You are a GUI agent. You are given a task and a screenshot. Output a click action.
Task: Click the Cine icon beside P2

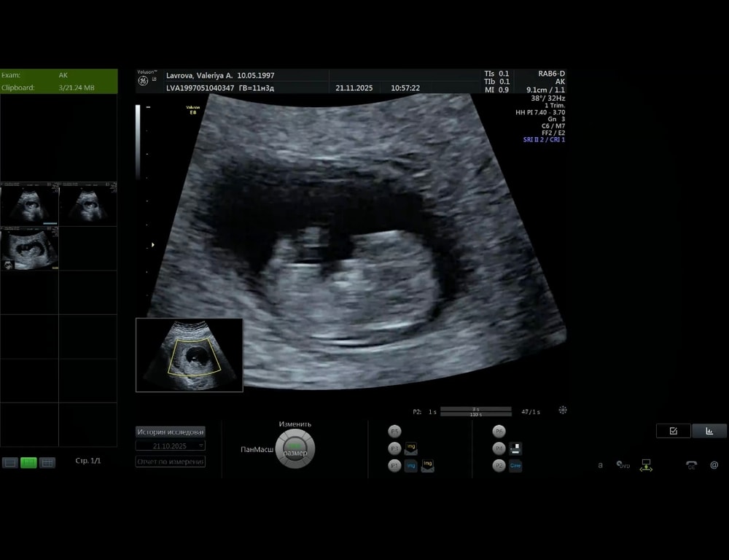515,466
